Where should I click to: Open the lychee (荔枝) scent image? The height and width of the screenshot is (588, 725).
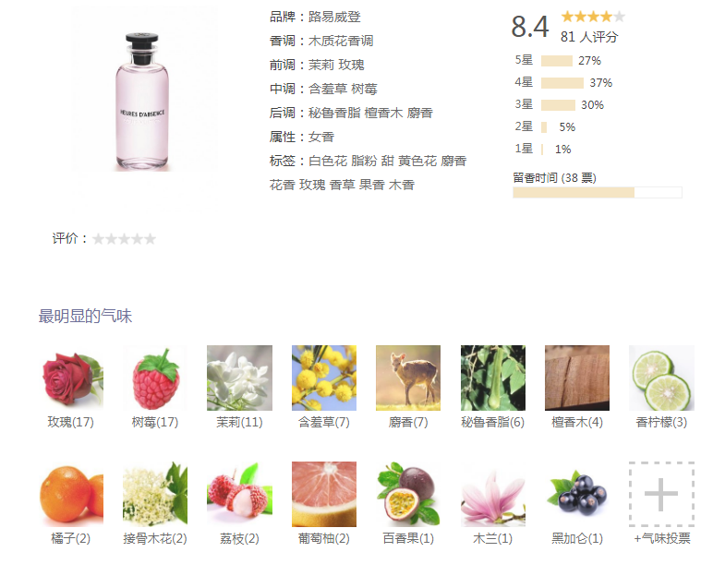coord(239,494)
